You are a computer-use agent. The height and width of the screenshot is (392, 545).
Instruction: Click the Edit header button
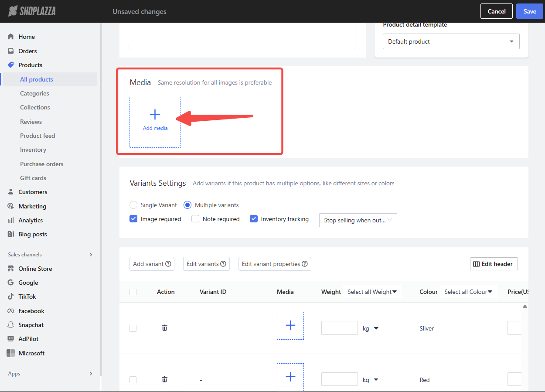494,264
